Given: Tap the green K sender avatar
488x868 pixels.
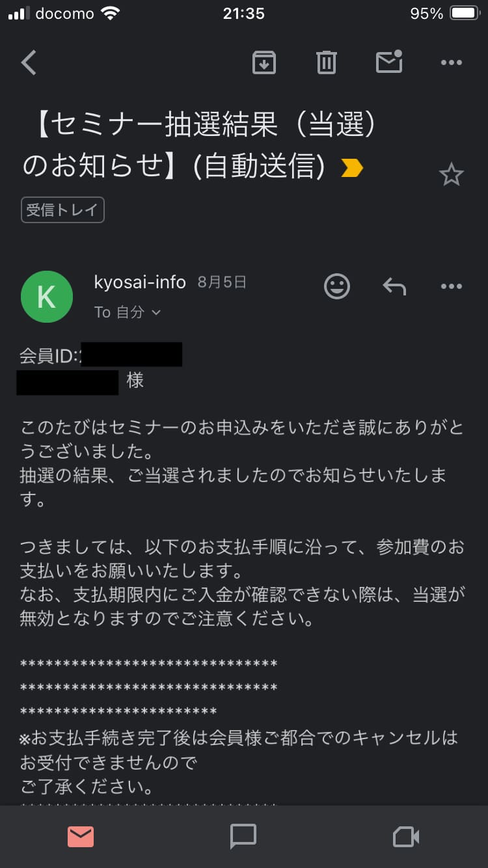Looking at the screenshot, I should (x=47, y=297).
